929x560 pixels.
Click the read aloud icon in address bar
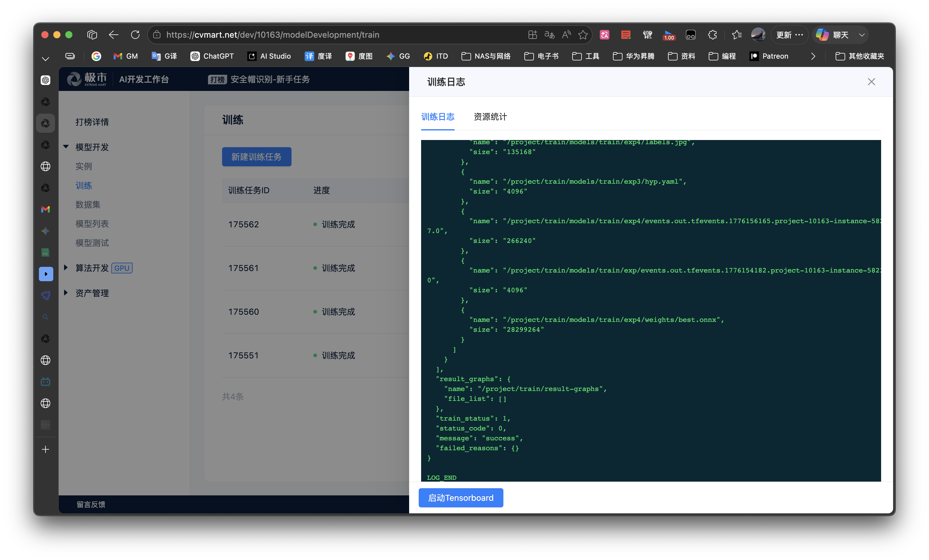[x=566, y=35]
